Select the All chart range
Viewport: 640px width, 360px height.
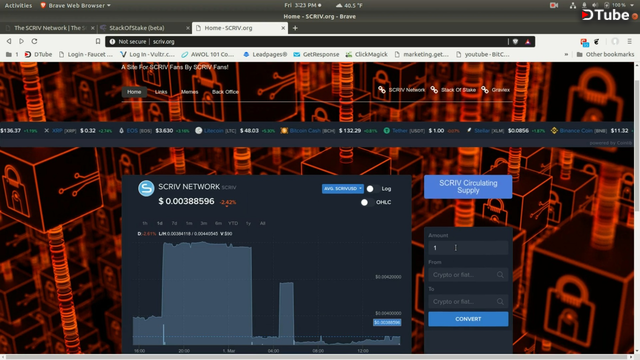tap(262, 223)
